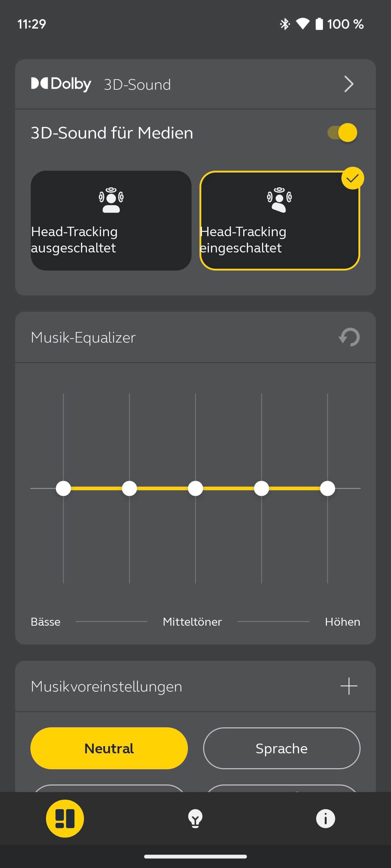Tap the Bluetooth icon in the status bar
This screenshot has width=391, height=868.
(285, 24)
